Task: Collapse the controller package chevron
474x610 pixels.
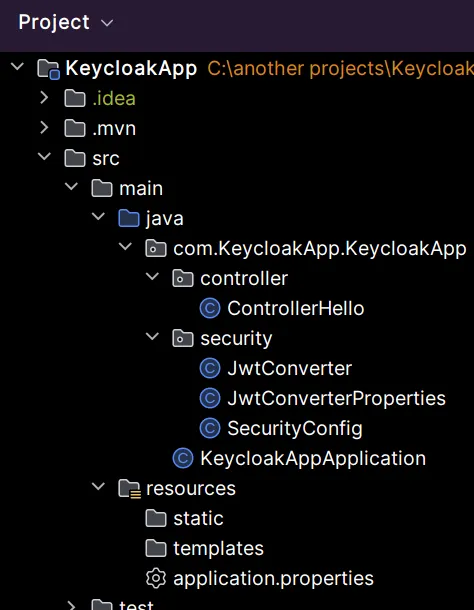Action: click(152, 276)
